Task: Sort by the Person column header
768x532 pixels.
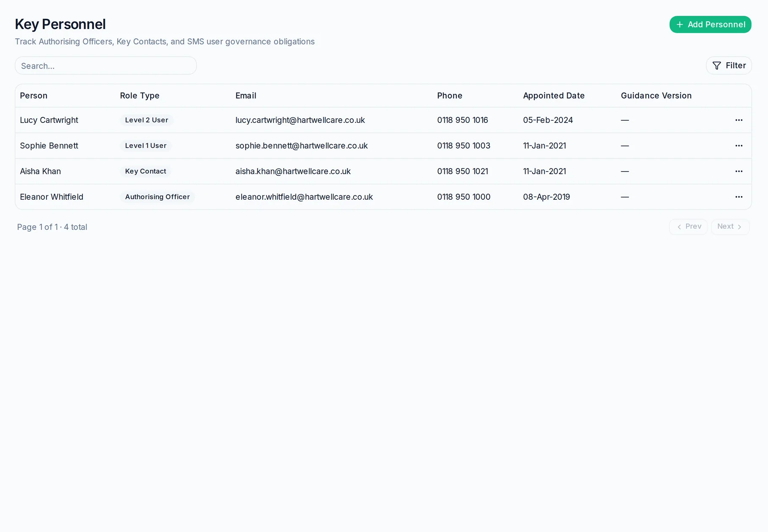Action: tap(34, 96)
